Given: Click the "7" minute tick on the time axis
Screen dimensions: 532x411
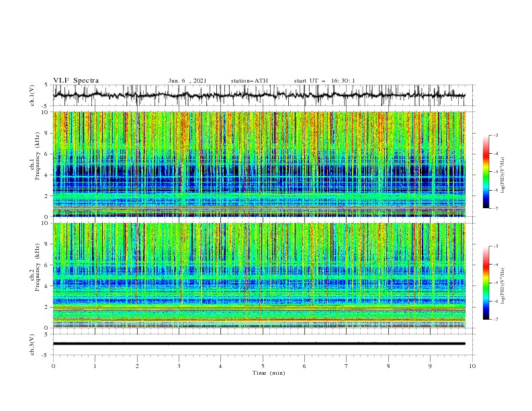Looking at the screenshot, I should point(347,366).
